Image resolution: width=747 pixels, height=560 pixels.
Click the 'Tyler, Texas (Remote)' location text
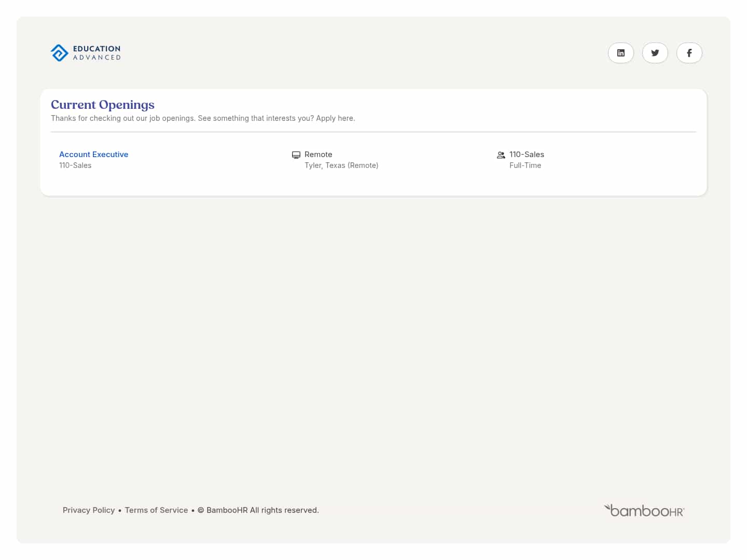coord(341,165)
